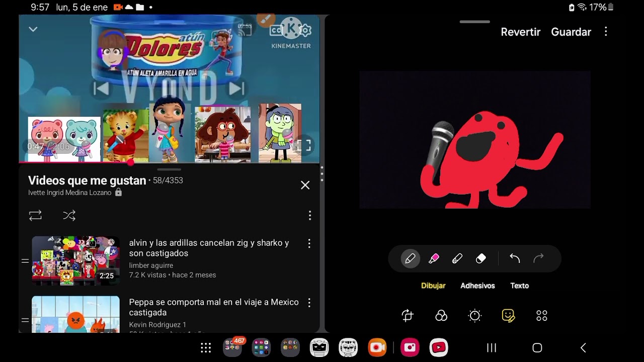Grab the reorder handle for alvin video

click(25, 261)
